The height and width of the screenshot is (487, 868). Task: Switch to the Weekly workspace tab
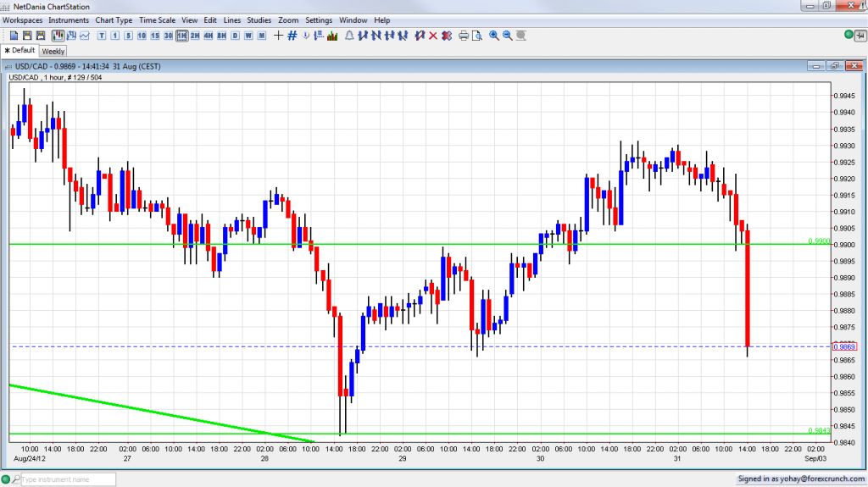click(x=53, y=51)
